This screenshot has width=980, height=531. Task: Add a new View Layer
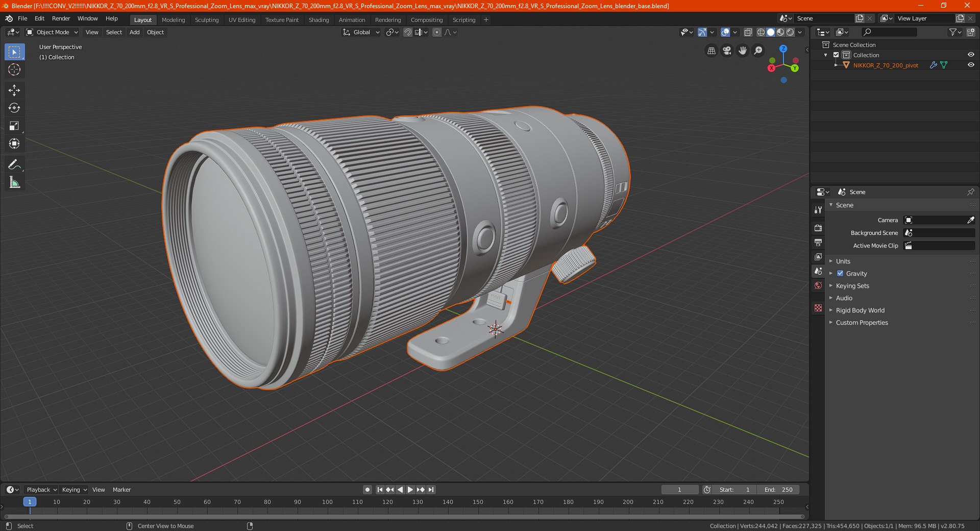960,18
